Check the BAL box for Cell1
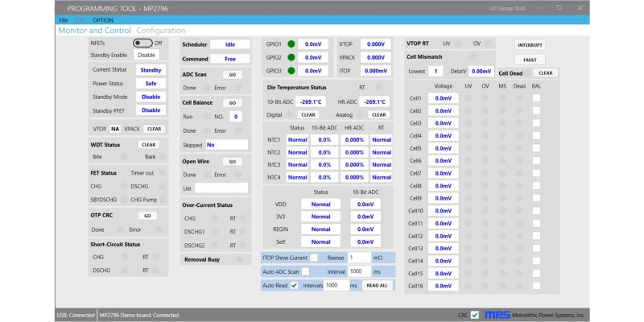644x322 pixels. click(x=536, y=98)
